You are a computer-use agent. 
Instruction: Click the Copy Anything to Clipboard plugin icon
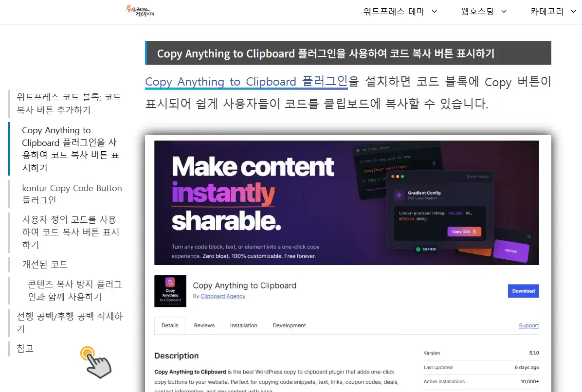click(x=170, y=291)
